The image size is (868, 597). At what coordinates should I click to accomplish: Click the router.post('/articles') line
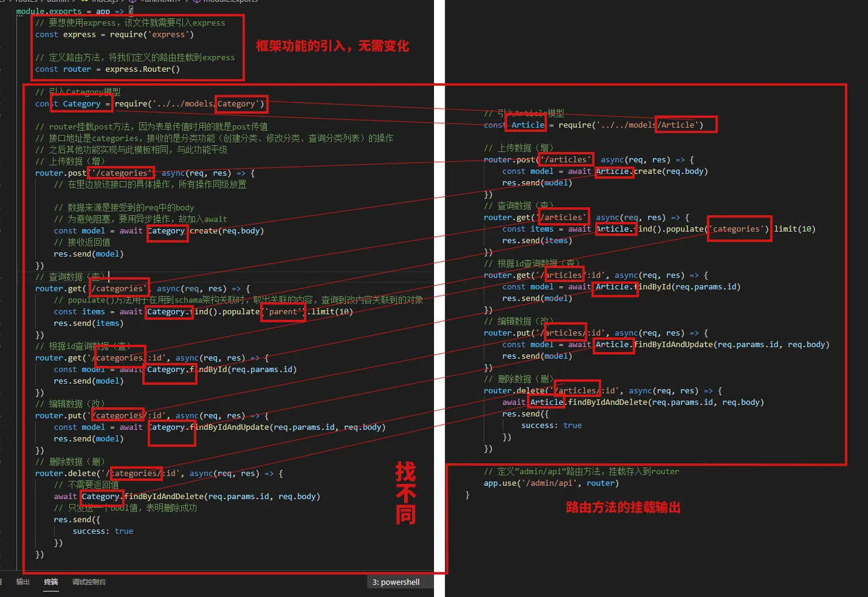(x=589, y=159)
